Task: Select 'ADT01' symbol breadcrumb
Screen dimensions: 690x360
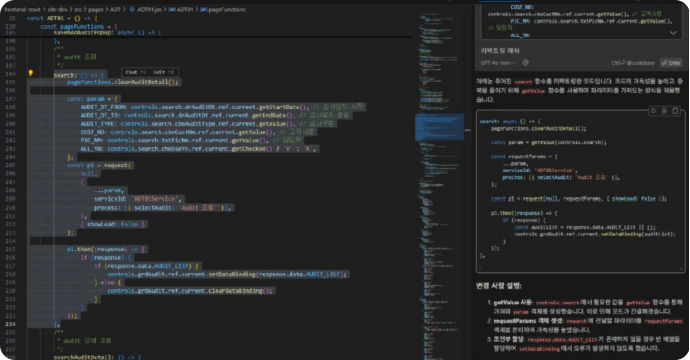Action: click(x=181, y=9)
